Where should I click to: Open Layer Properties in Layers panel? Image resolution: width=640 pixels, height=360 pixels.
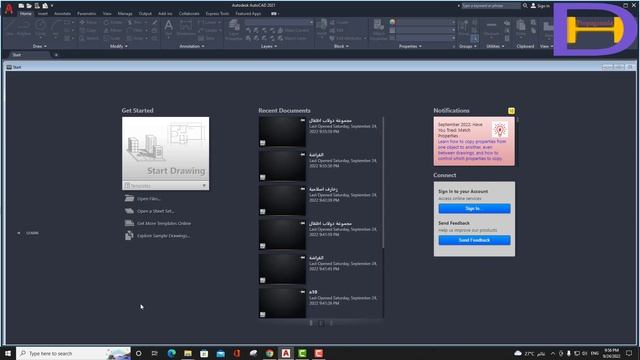point(234,29)
